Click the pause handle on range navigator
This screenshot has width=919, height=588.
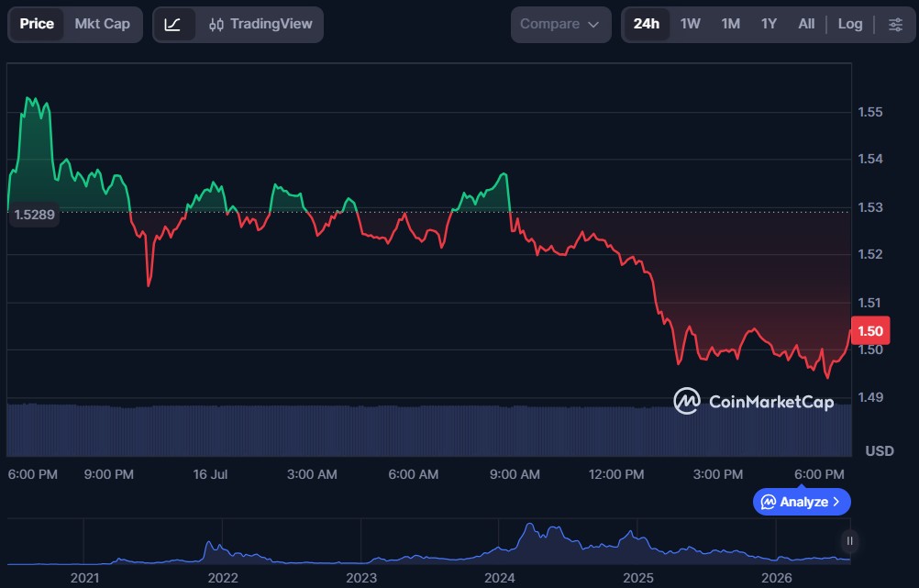(x=849, y=541)
